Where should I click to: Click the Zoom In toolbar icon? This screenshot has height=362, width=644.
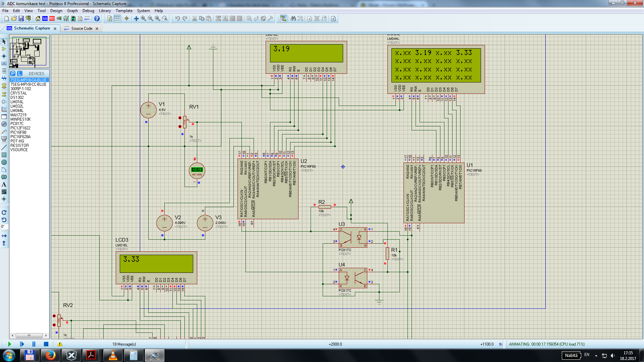[144, 19]
